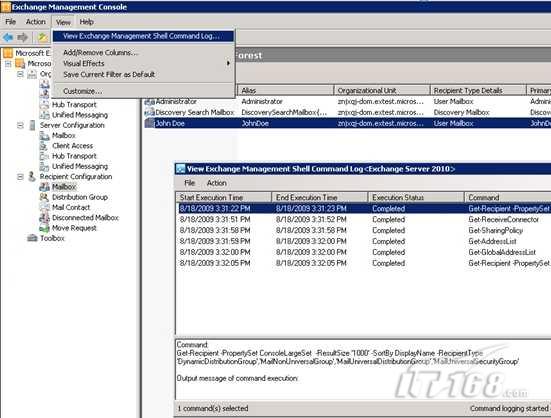Open File menu in Command Log window

pos(189,183)
